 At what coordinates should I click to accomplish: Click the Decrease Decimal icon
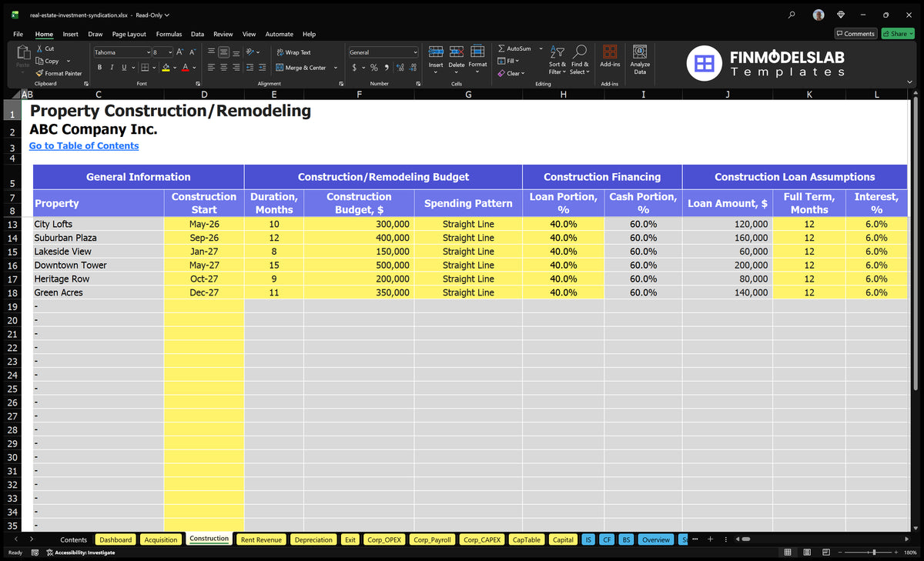click(413, 68)
